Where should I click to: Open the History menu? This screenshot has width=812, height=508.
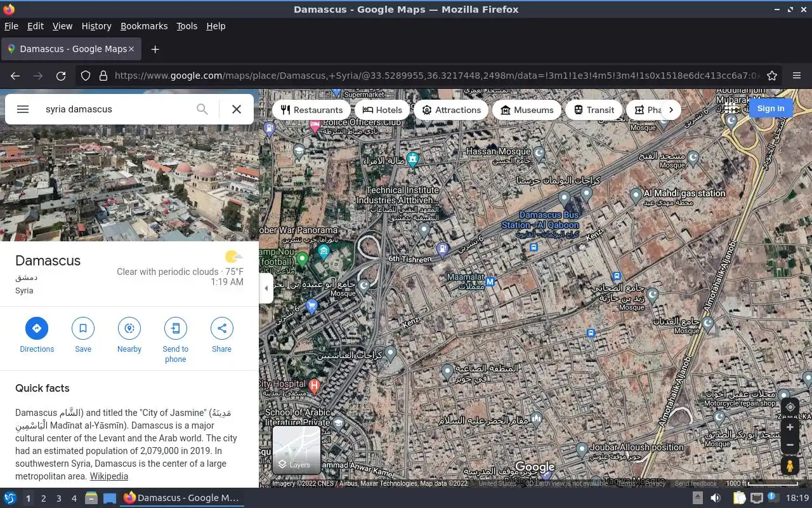coord(96,26)
